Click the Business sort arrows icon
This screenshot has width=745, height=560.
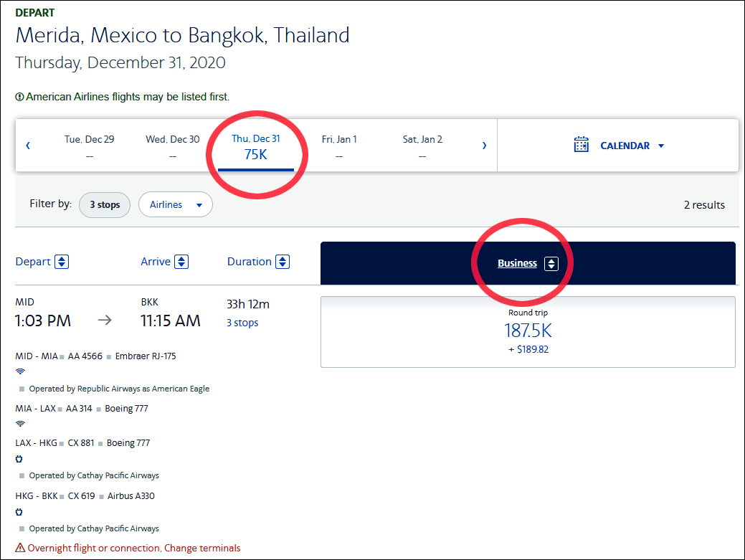pyautogui.click(x=551, y=264)
